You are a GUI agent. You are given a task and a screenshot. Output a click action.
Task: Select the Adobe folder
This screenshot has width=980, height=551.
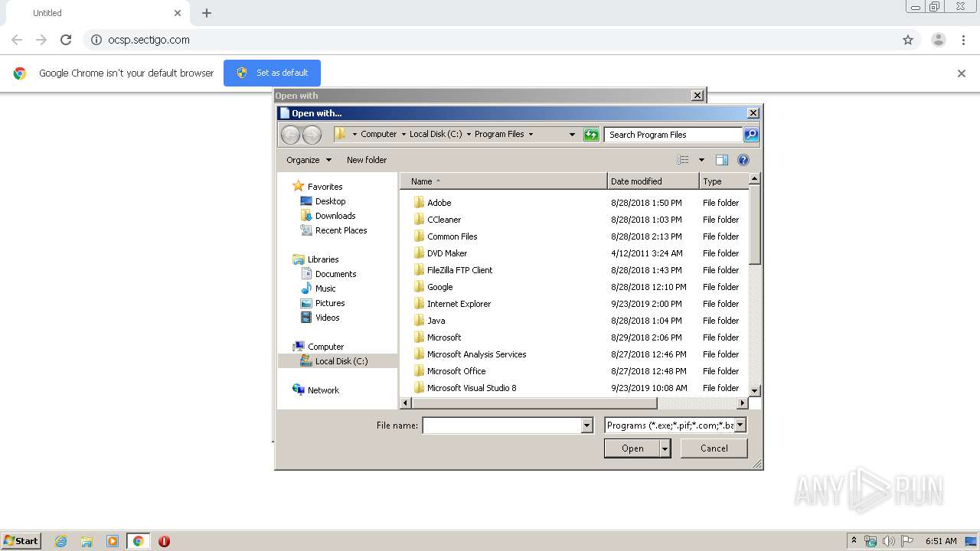click(439, 203)
